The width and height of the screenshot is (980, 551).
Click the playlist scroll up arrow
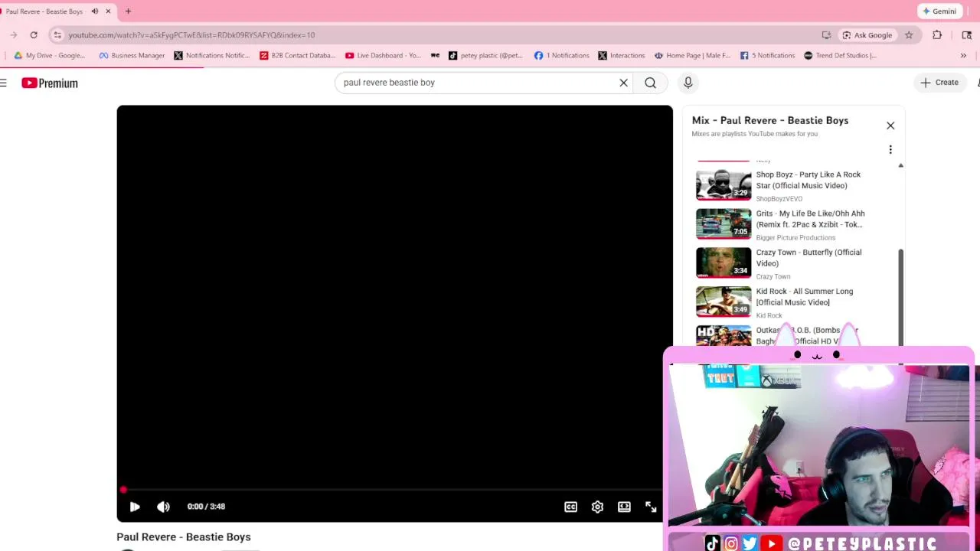[900, 165]
